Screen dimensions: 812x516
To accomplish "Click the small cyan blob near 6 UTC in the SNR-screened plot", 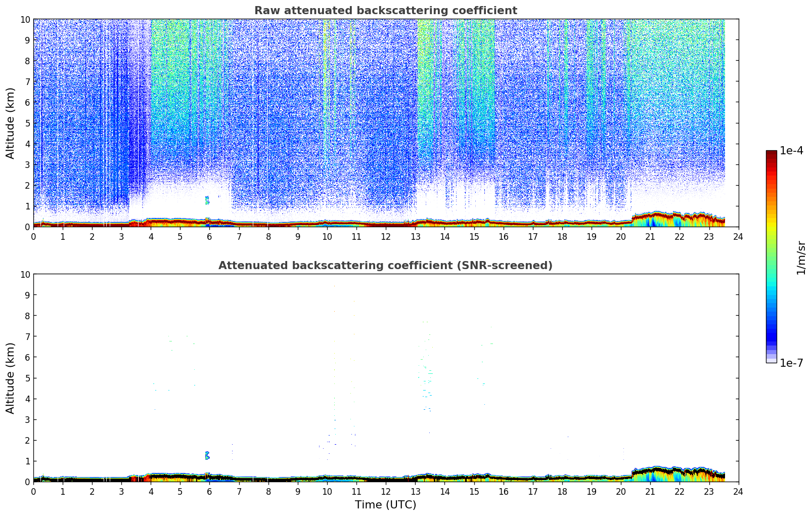I will [207, 455].
